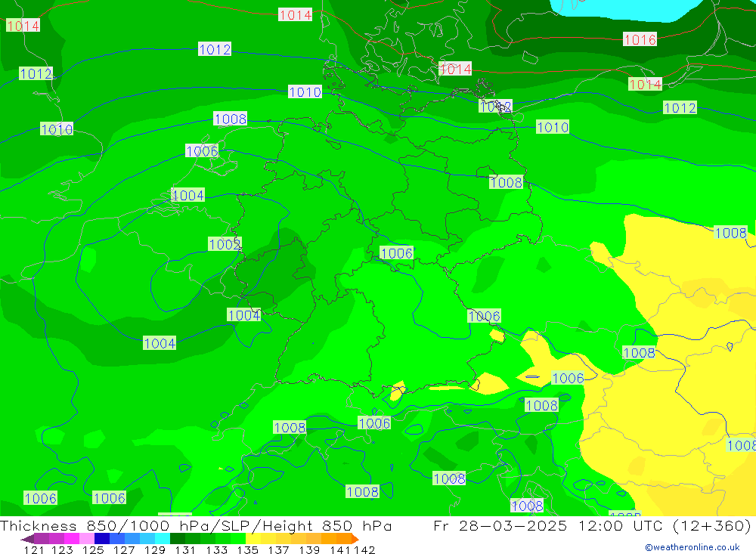
Task: Click the 1002 low-pressure isobar label
Action: coord(225,244)
